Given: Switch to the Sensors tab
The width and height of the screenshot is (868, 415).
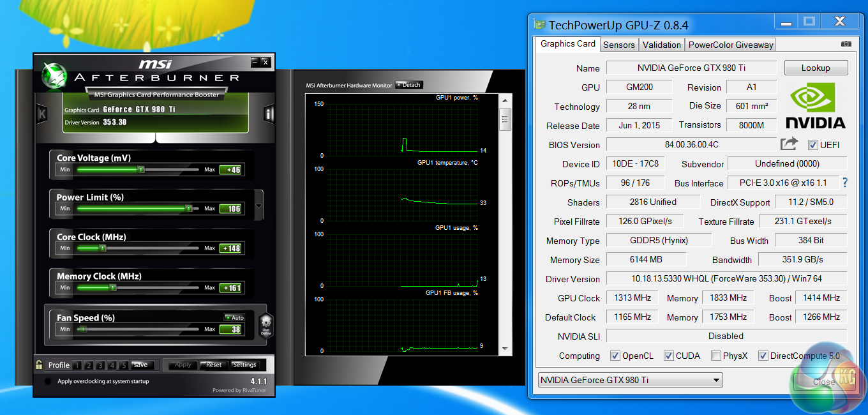Looking at the screenshot, I should coord(618,45).
